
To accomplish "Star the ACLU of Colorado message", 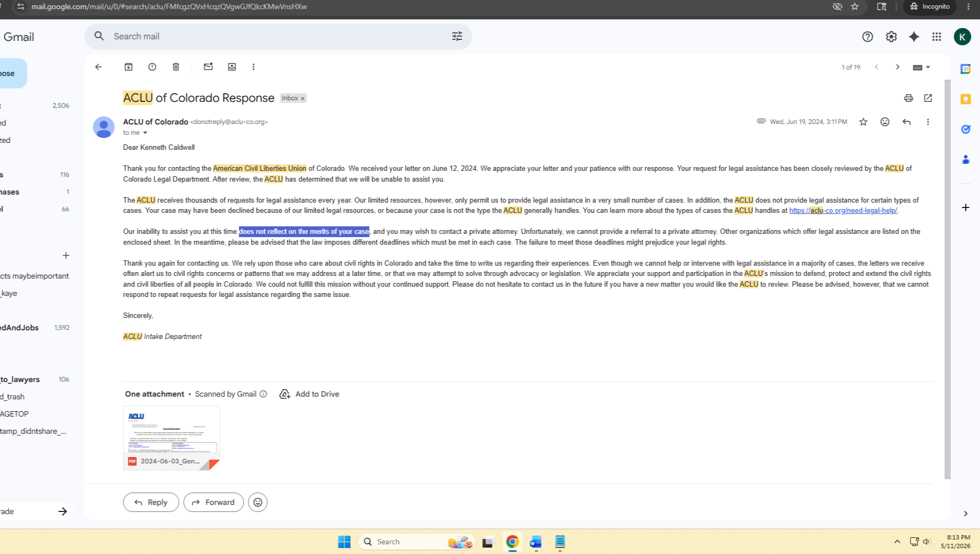I will (x=863, y=122).
